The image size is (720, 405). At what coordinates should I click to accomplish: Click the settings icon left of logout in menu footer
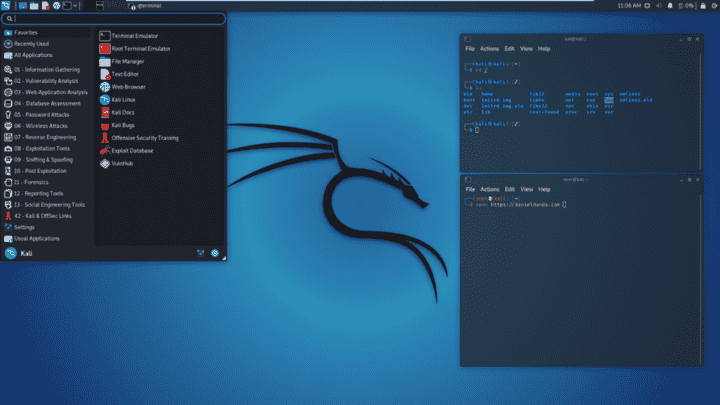tap(201, 253)
